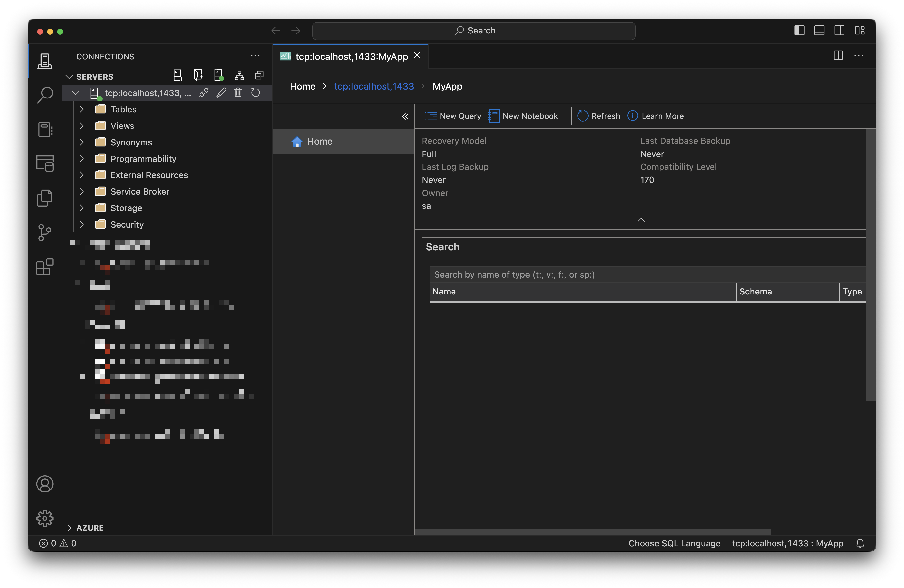The width and height of the screenshot is (904, 588).
Task: Disconnect the localhost connection using the plug icon
Action: tap(204, 92)
